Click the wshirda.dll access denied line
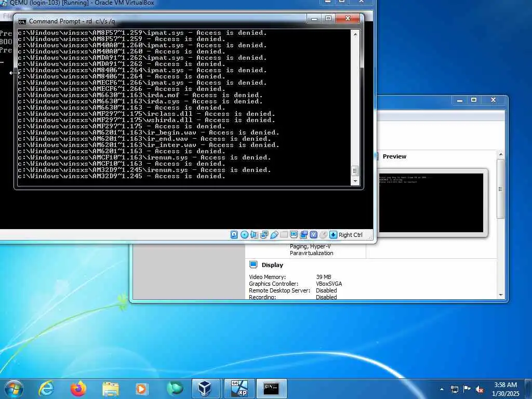 (x=146, y=120)
